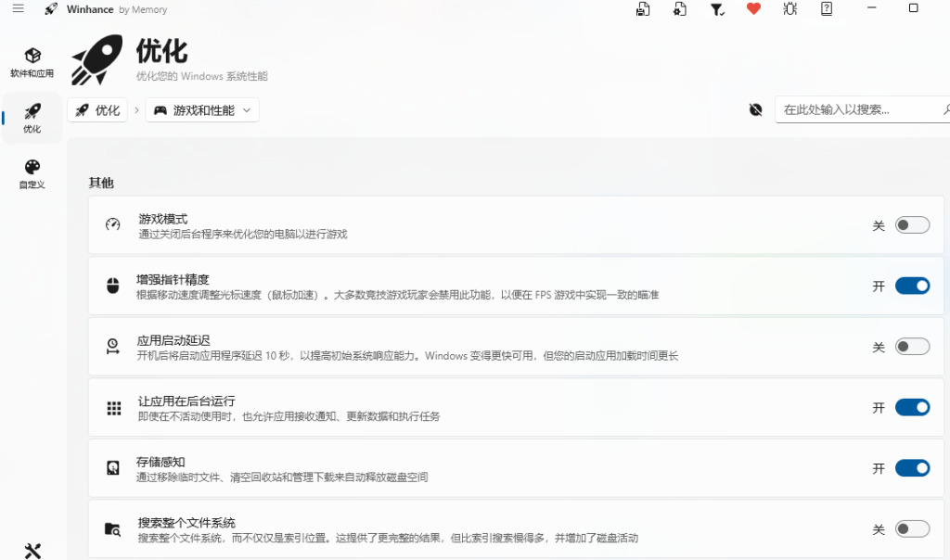This screenshot has height=560, width=950.
Task: Click the bug report icon
Action: (x=790, y=8)
